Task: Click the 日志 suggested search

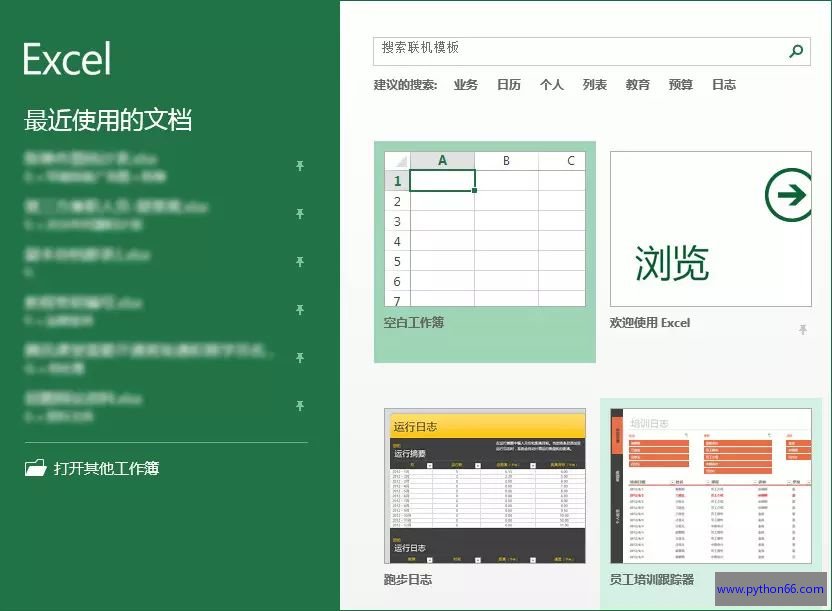Action: tap(723, 85)
